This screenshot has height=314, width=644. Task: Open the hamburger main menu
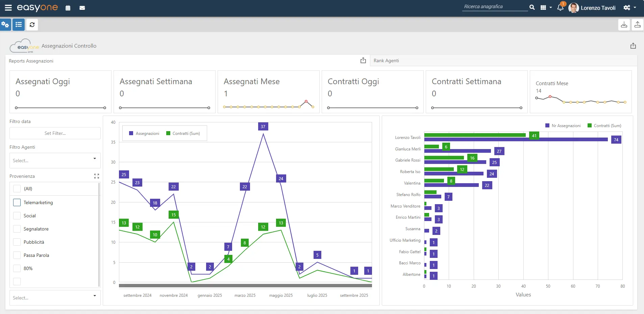[8, 8]
